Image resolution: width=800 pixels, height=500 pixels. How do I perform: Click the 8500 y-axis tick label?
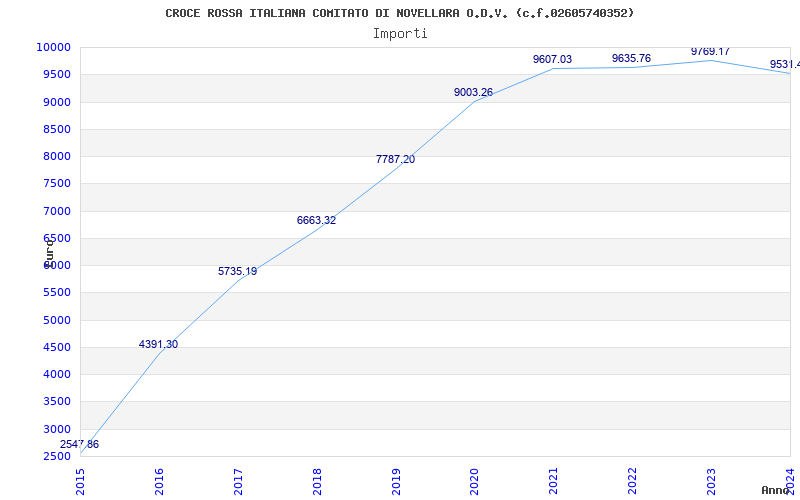click(57, 129)
